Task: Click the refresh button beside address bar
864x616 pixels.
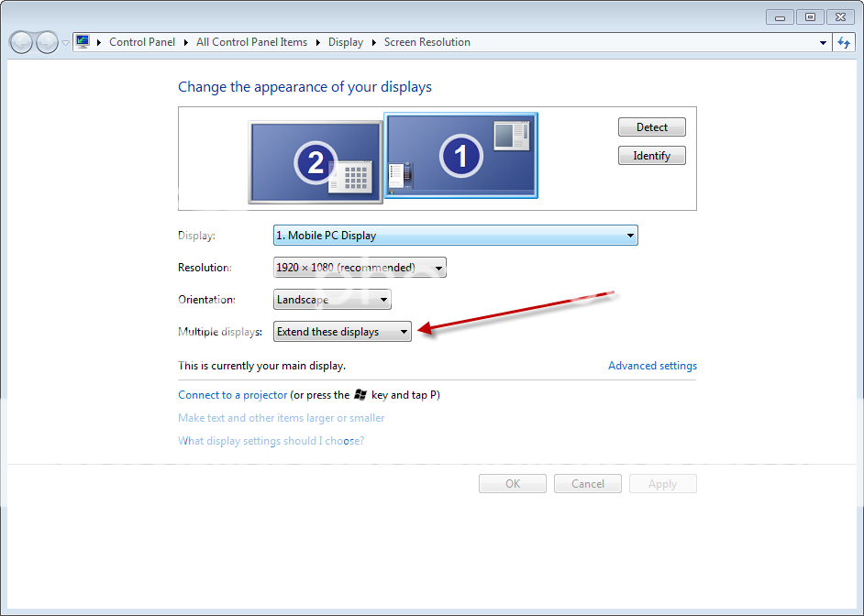Action: point(845,42)
